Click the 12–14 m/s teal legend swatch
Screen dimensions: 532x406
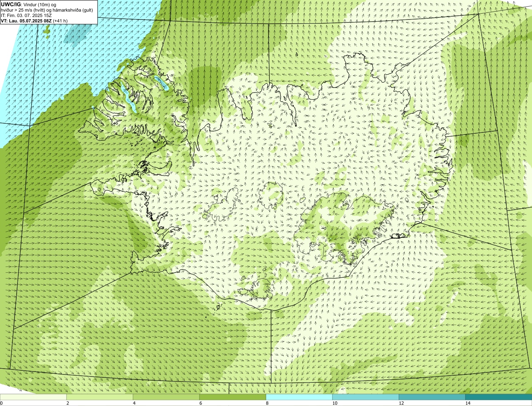tap(432, 397)
